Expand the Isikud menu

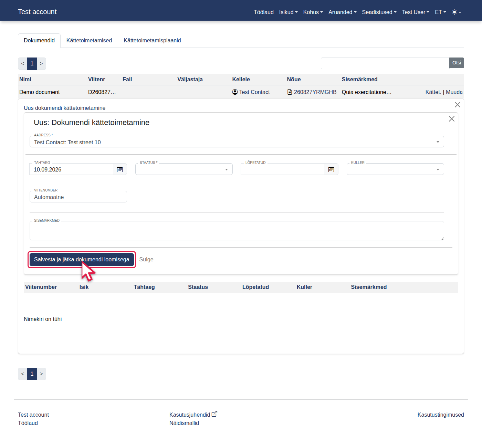pos(288,12)
